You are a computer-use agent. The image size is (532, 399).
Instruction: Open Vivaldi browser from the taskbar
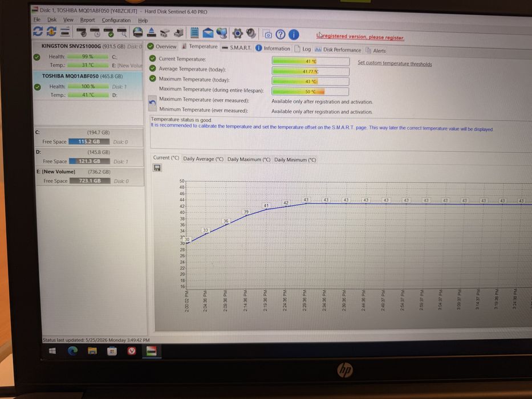(x=132, y=351)
